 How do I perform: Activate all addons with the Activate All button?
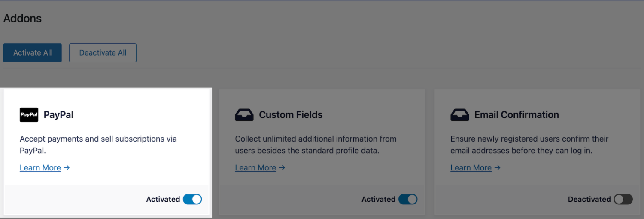pyautogui.click(x=33, y=52)
